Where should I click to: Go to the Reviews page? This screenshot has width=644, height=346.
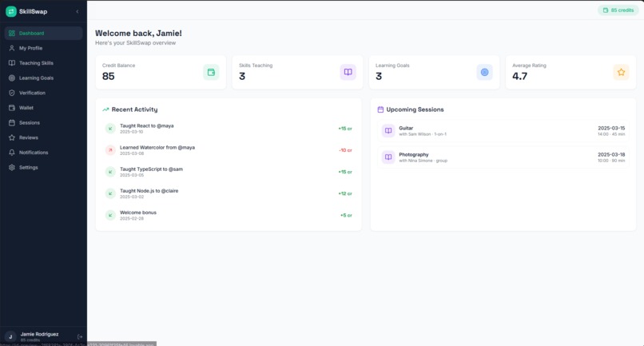tap(43, 137)
